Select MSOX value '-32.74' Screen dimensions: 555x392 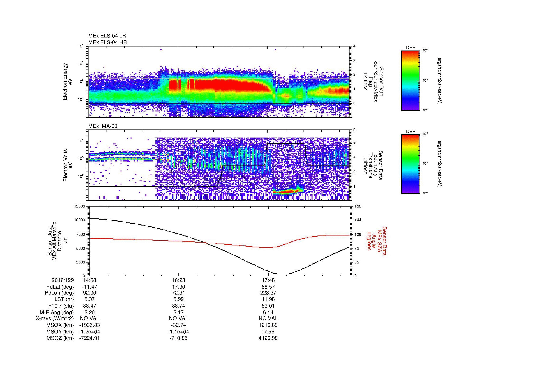point(178,325)
